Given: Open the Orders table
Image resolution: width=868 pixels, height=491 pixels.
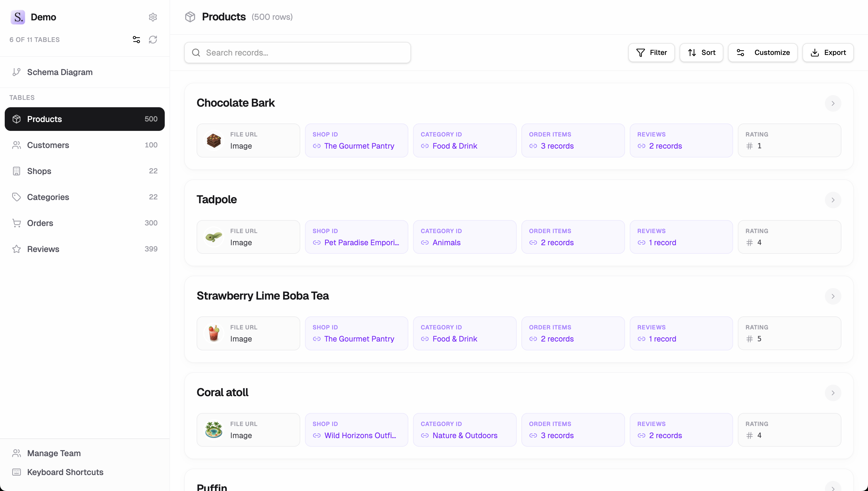Looking at the screenshot, I should [x=40, y=223].
